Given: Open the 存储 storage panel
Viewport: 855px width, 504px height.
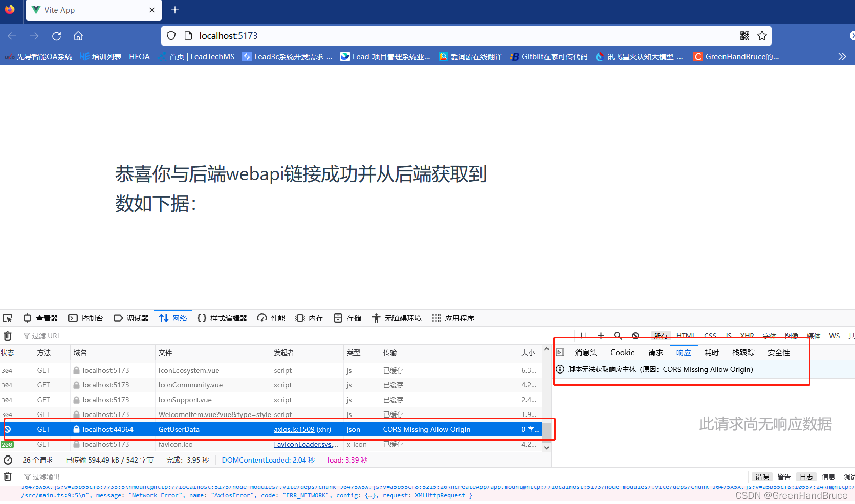Looking at the screenshot, I should click(347, 318).
